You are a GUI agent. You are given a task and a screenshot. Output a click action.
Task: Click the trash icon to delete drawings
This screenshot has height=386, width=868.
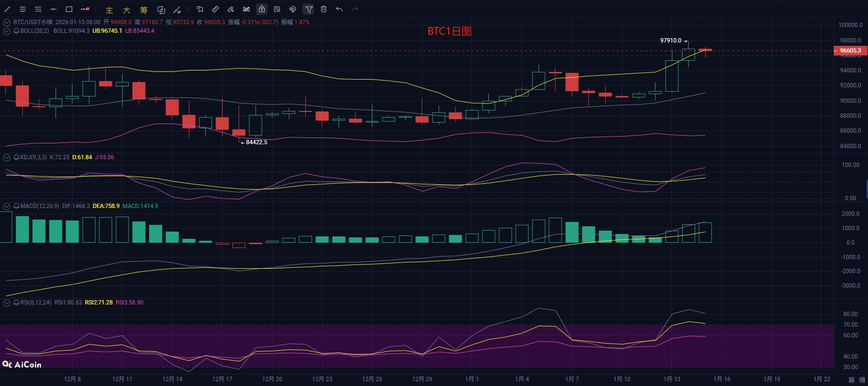pos(324,9)
